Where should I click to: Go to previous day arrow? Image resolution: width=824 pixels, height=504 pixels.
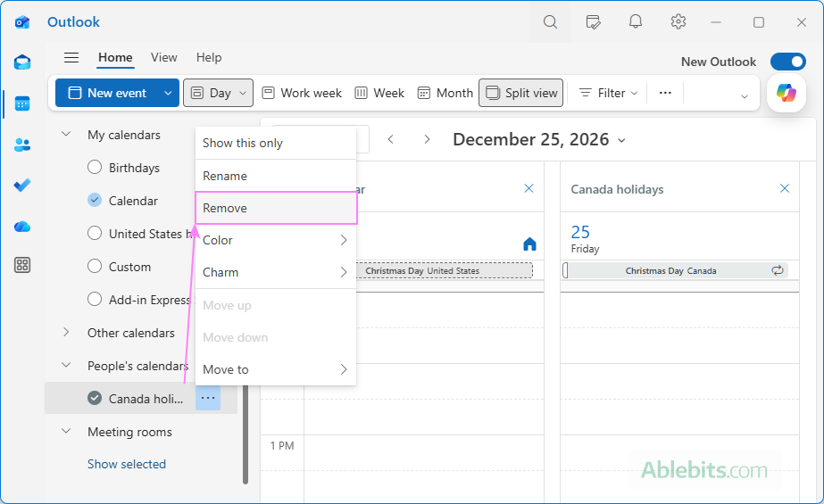click(390, 140)
